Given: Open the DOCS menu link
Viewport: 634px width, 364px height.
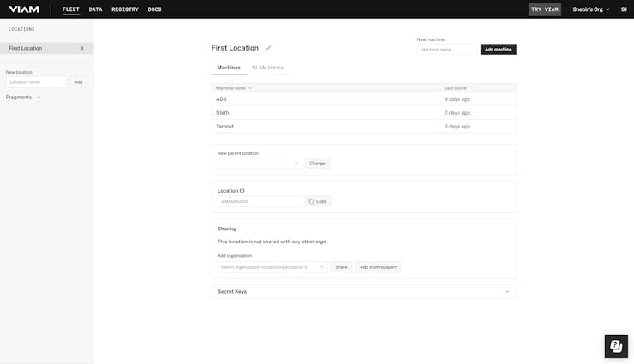Looking at the screenshot, I should pyautogui.click(x=154, y=9).
